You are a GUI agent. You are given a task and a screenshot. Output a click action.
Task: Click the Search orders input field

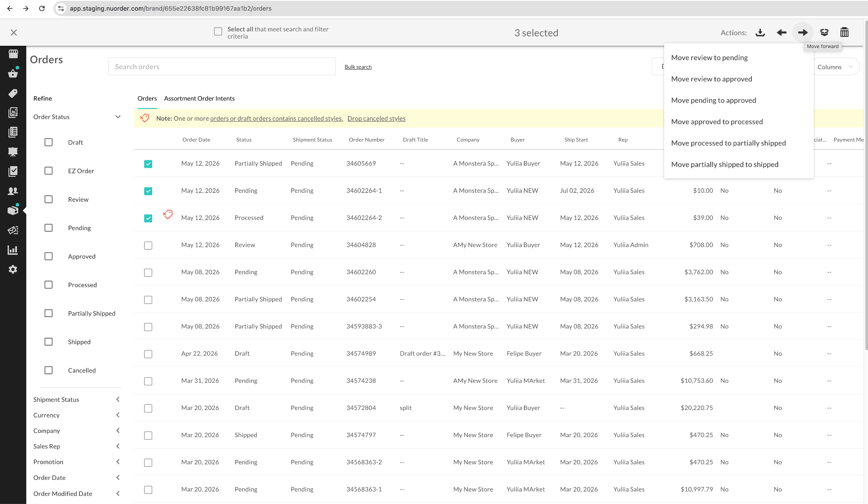click(x=222, y=67)
